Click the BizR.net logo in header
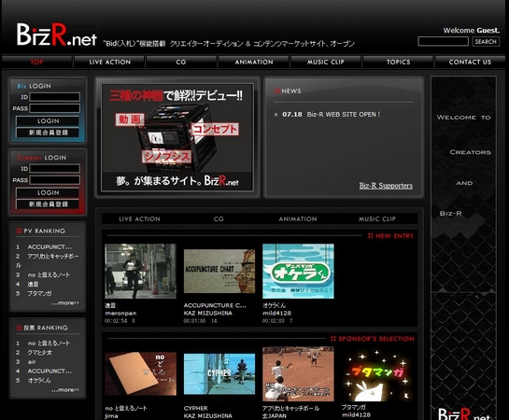The width and height of the screenshot is (509, 420). [57, 35]
